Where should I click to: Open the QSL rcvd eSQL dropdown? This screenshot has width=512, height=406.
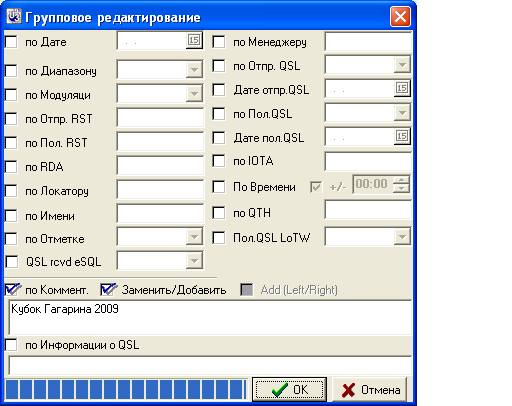coord(194,261)
